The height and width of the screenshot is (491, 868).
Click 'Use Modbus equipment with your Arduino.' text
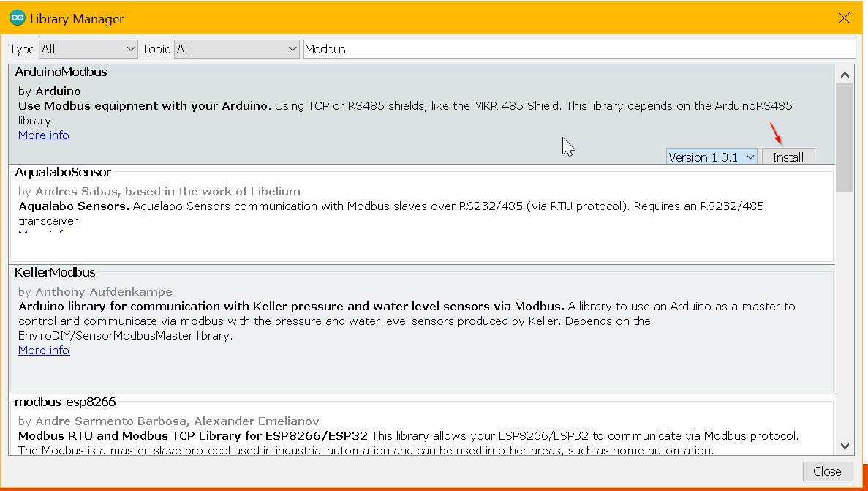click(x=145, y=106)
